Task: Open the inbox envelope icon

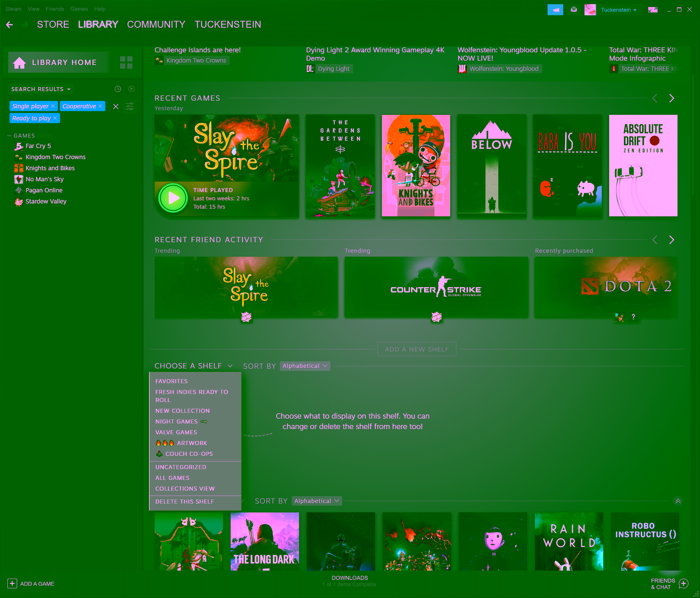Action: tap(574, 10)
